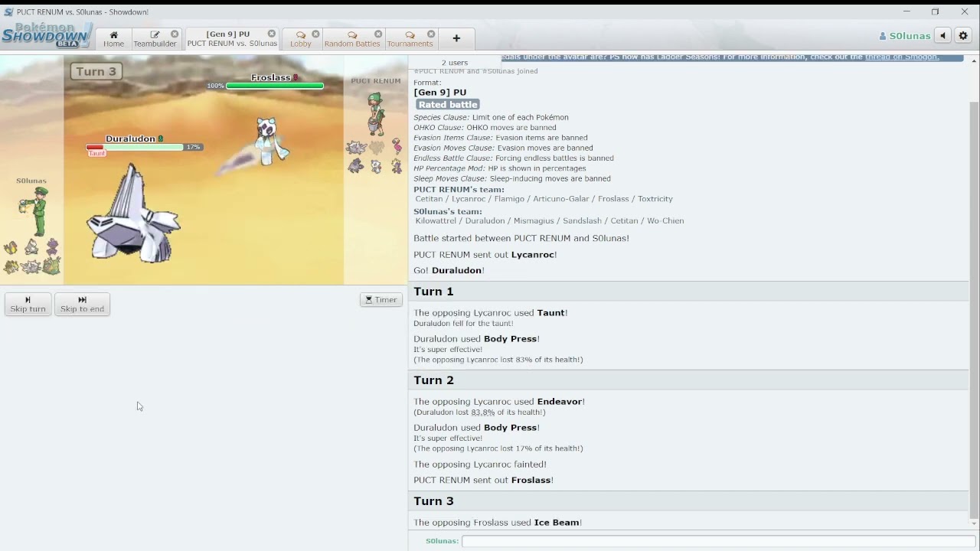Screen dimensions: 980x551
Task: Open the Tournaments chat tab
Action: coord(410,39)
